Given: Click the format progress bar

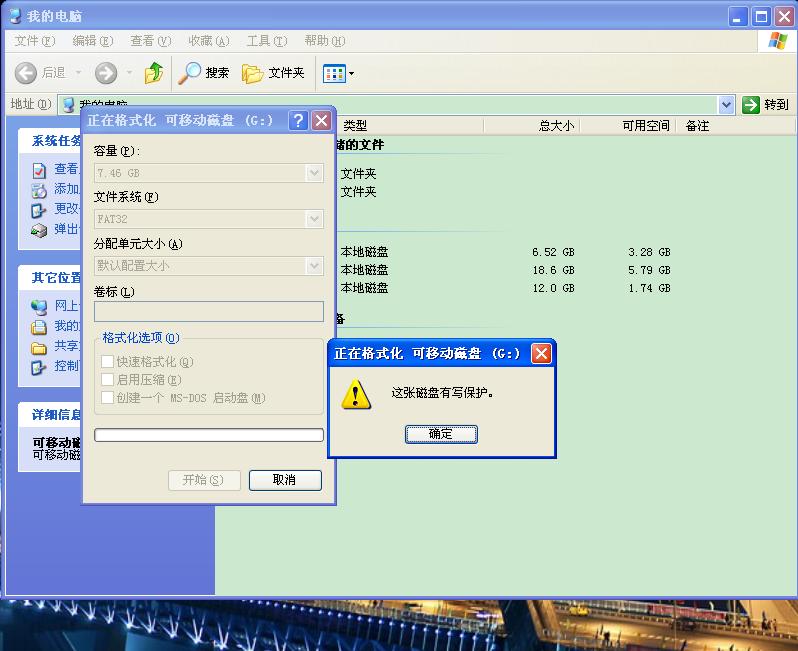Looking at the screenshot, I should [208, 435].
